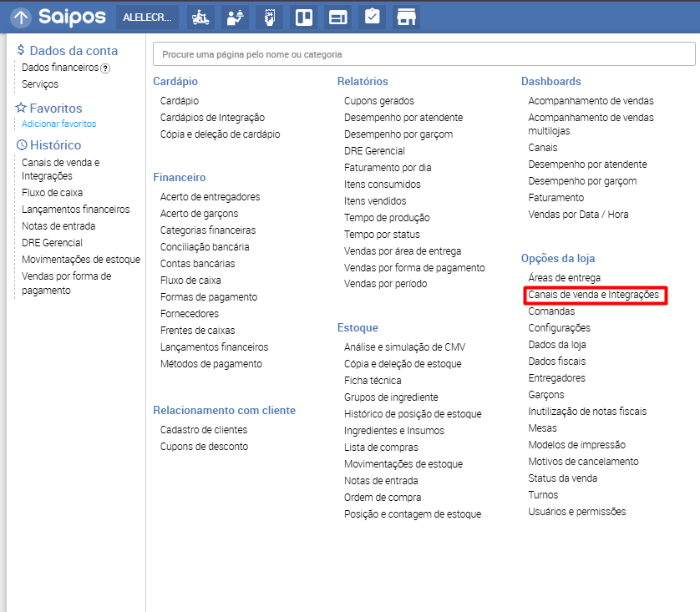Open Notas de entrada from Histórico
The height and width of the screenshot is (612, 700).
pyautogui.click(x=58, y=226)
